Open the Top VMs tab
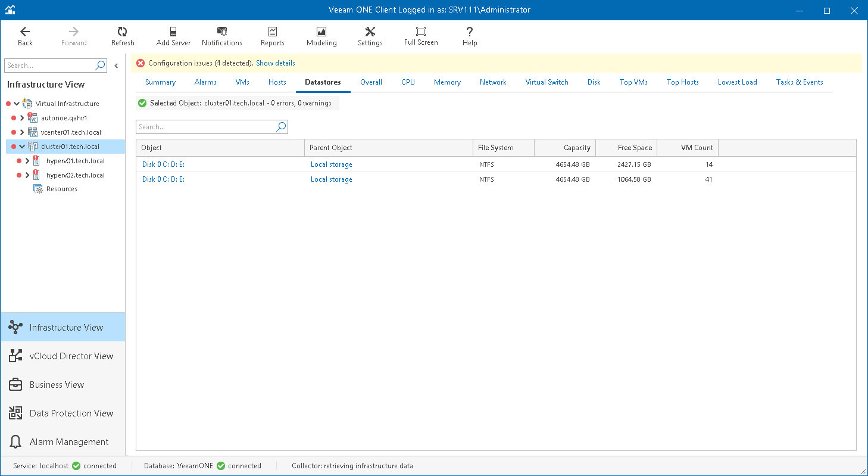This screenshot has width=868, height=476. [x=633, y=82]
